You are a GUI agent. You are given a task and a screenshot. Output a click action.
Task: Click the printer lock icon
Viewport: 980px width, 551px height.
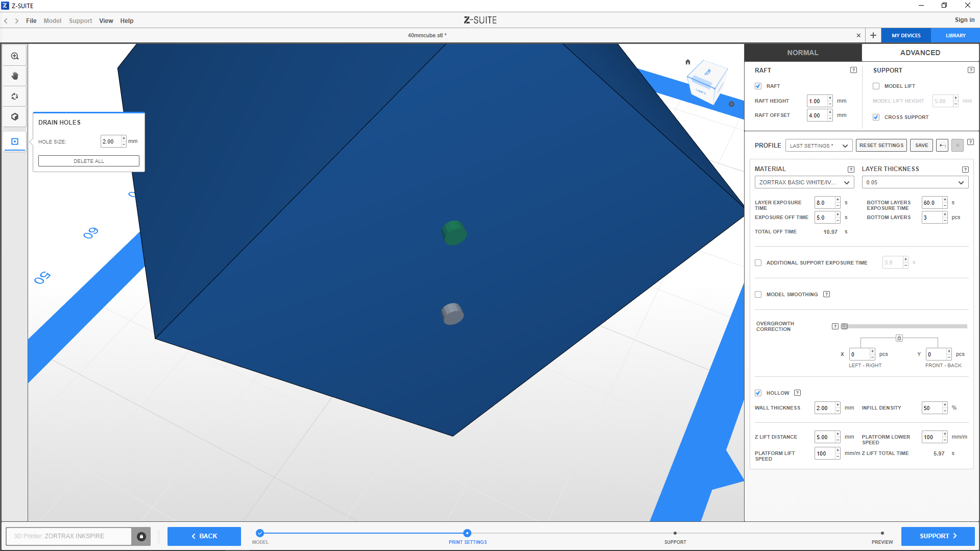click(x=141, y=536)
